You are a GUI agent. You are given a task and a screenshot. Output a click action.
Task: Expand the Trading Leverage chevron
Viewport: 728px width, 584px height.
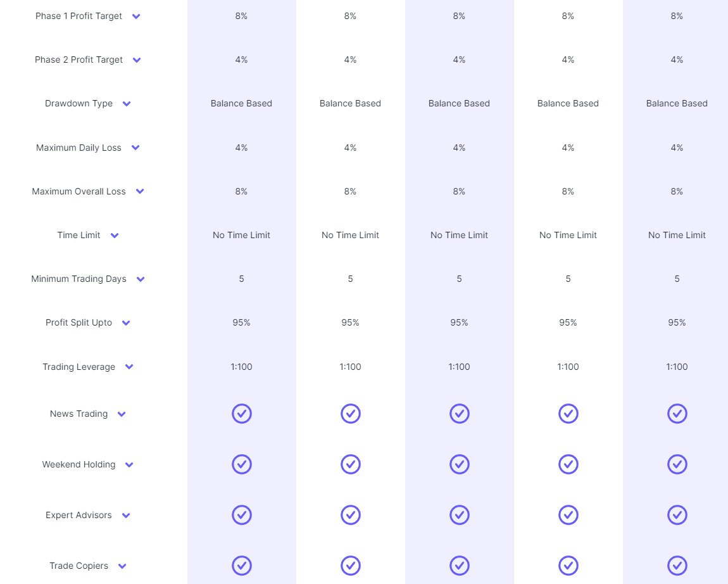click(x=129, y=367)
